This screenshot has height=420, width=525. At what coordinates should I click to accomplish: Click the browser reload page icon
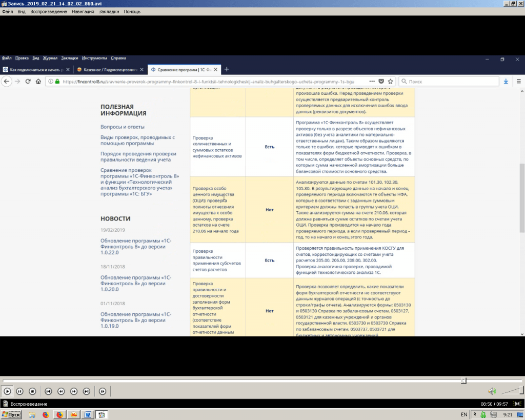[28, 81]
